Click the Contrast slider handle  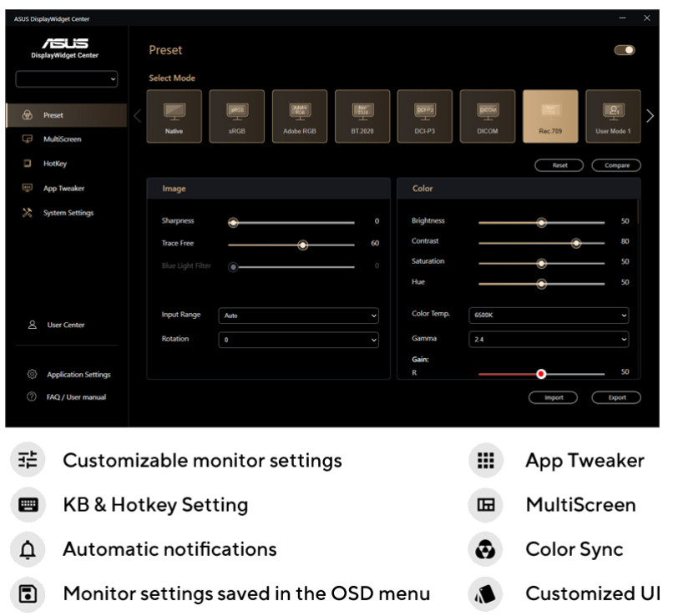coord(576,242)
